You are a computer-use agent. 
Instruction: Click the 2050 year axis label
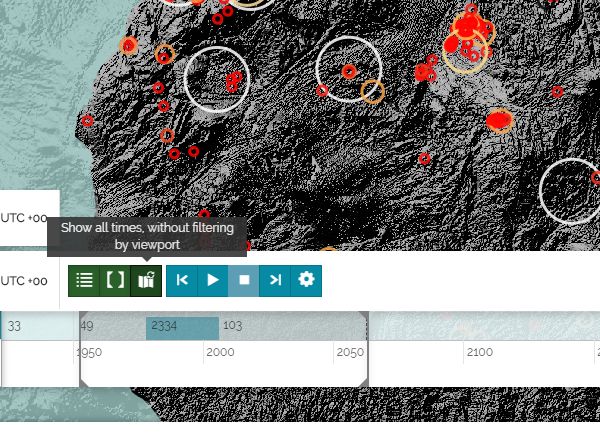click(x=350, y=352)
